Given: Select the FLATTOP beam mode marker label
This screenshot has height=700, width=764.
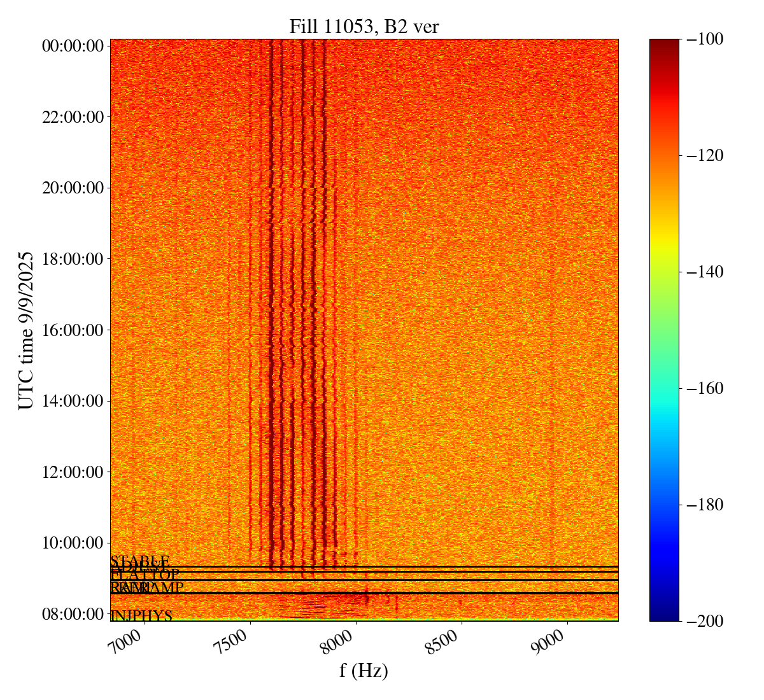Looking at the screenshot, I should [x=145, y=575].
